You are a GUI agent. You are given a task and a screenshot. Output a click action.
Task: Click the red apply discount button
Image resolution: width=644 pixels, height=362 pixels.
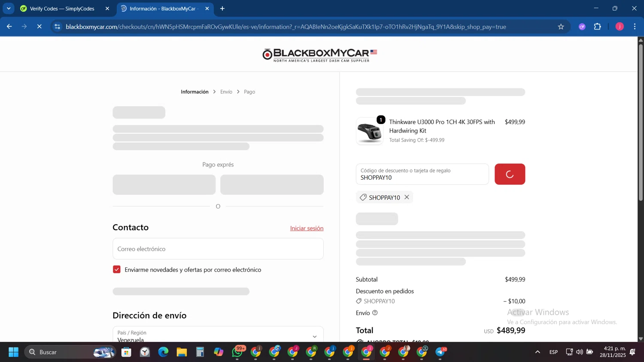click(x=510, y=174)
